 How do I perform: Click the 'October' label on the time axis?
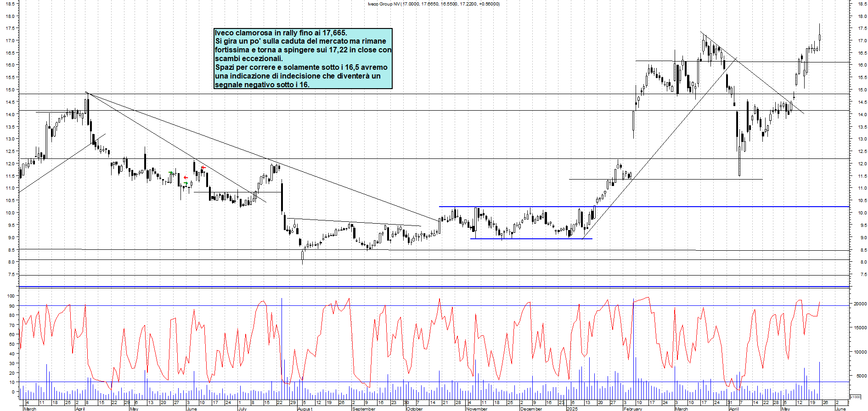(414, 409)
